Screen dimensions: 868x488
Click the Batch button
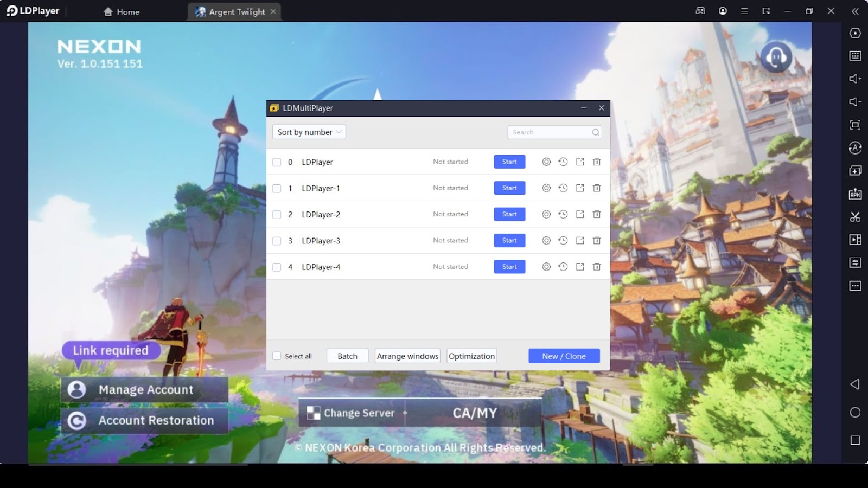point(347,356)
